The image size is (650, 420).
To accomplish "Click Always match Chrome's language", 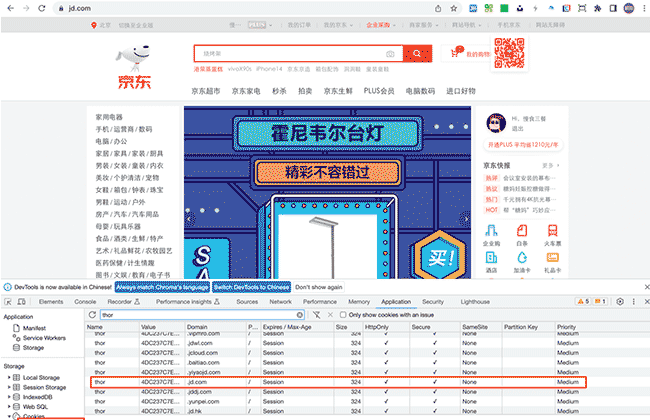I will 162,287.
